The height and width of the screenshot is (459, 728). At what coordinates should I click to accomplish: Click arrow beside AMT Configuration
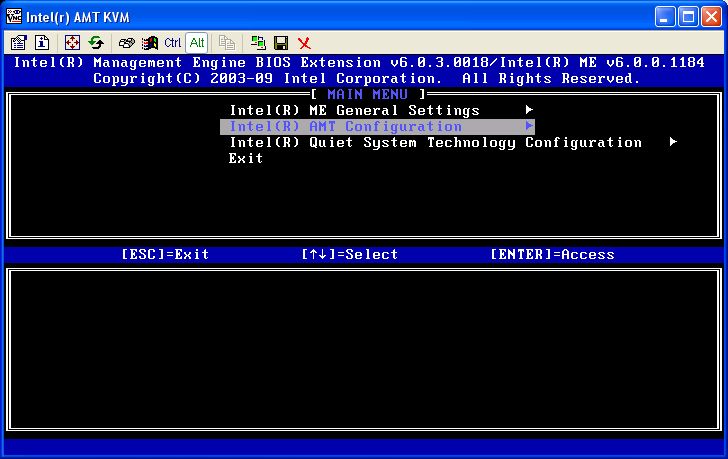coord(529,127)
